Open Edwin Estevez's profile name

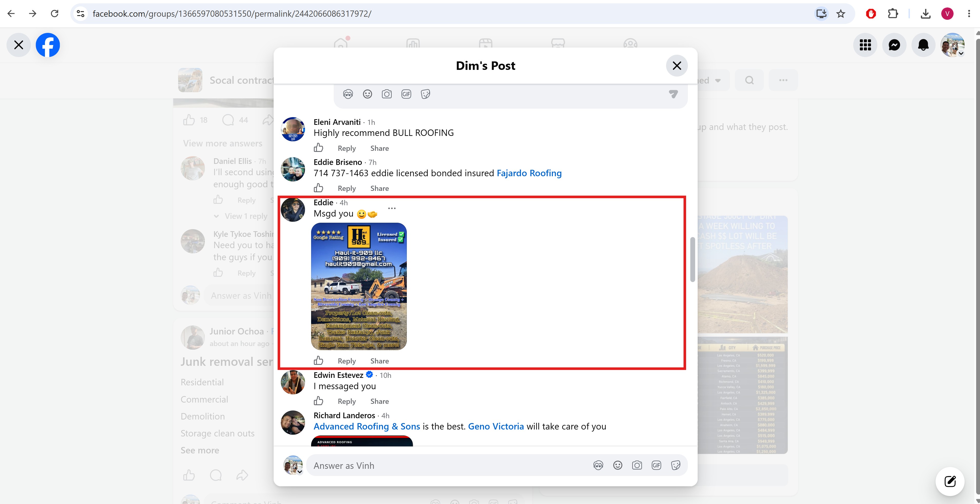point(338,375)
